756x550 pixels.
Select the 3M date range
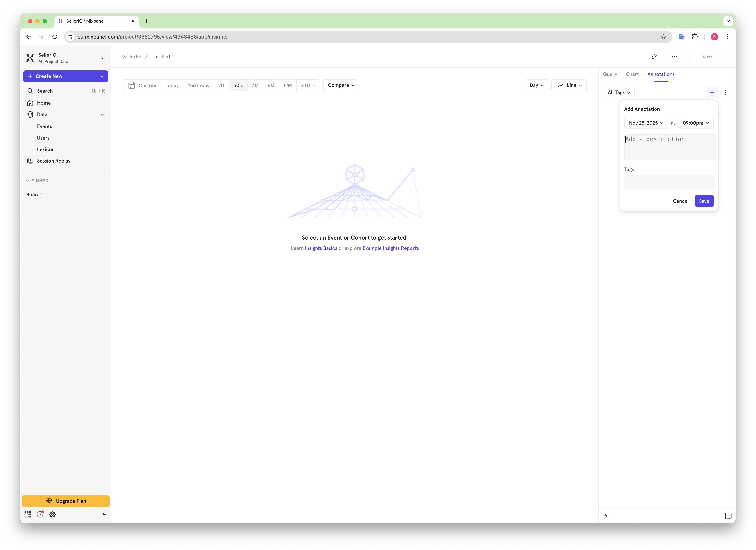click(x=255, y=85)
